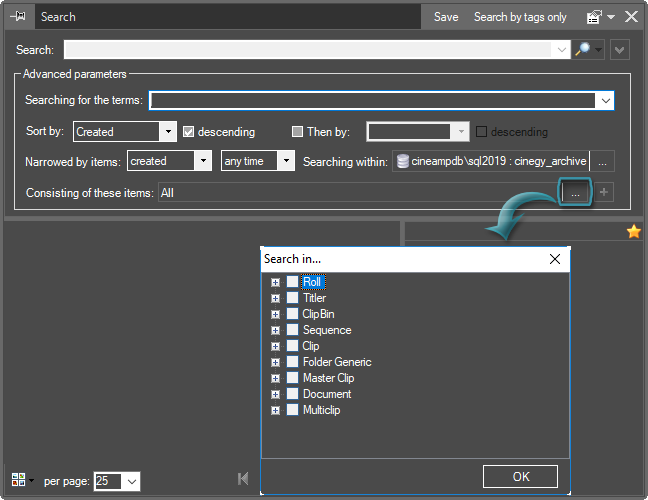Check the Multiclip checkbox

point(292,410)
